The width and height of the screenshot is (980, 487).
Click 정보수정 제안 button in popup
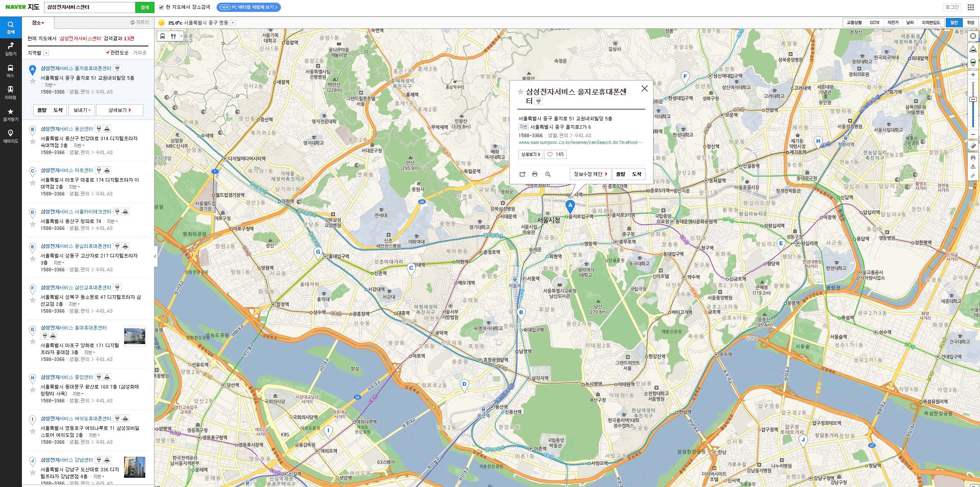click(590, 174)
